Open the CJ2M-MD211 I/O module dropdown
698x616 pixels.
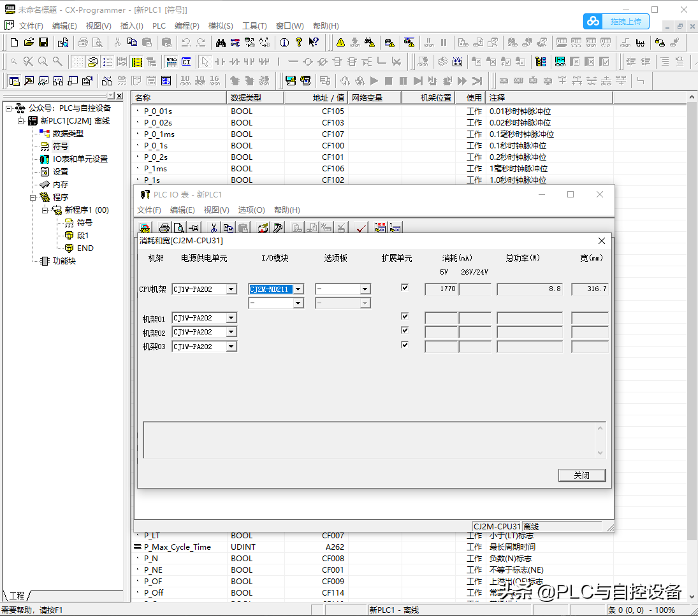298,289
